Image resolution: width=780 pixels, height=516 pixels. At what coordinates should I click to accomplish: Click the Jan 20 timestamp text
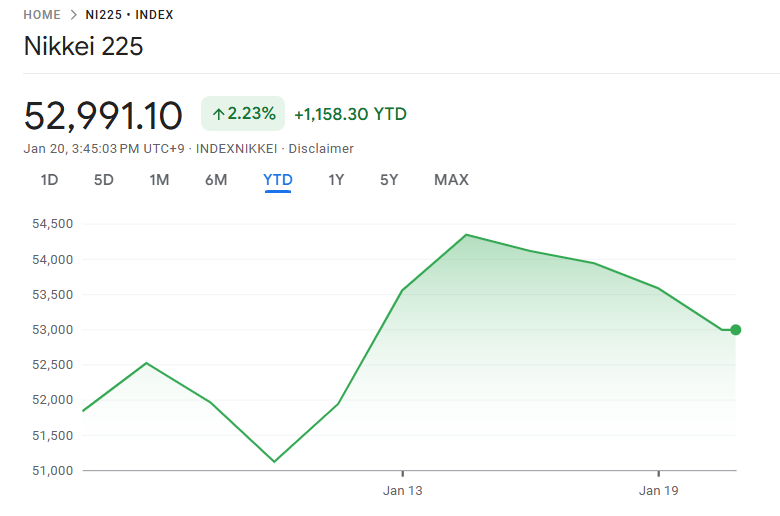coord(104,149)
